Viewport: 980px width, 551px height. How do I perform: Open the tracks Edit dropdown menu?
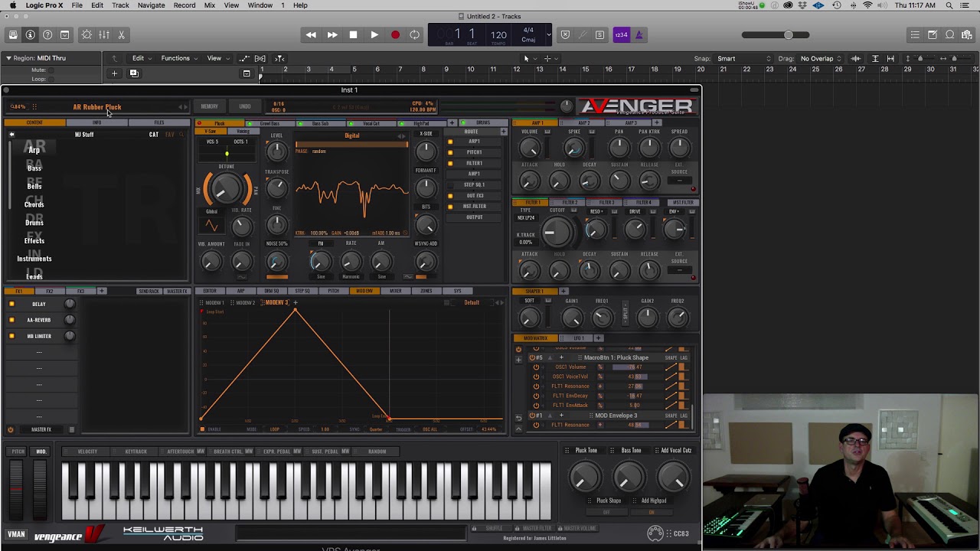pyautogui.click(x=141, y=58)
